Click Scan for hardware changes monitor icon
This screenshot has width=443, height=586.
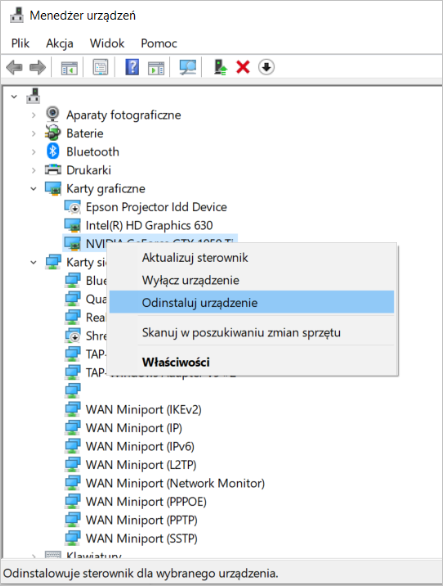188,68
